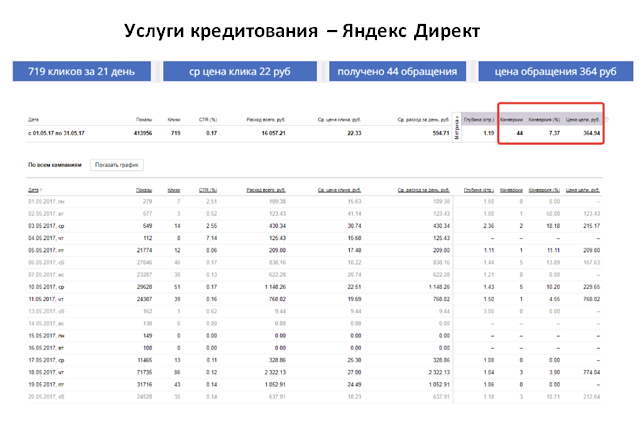Click total impressions value 413956

point(143,133)
